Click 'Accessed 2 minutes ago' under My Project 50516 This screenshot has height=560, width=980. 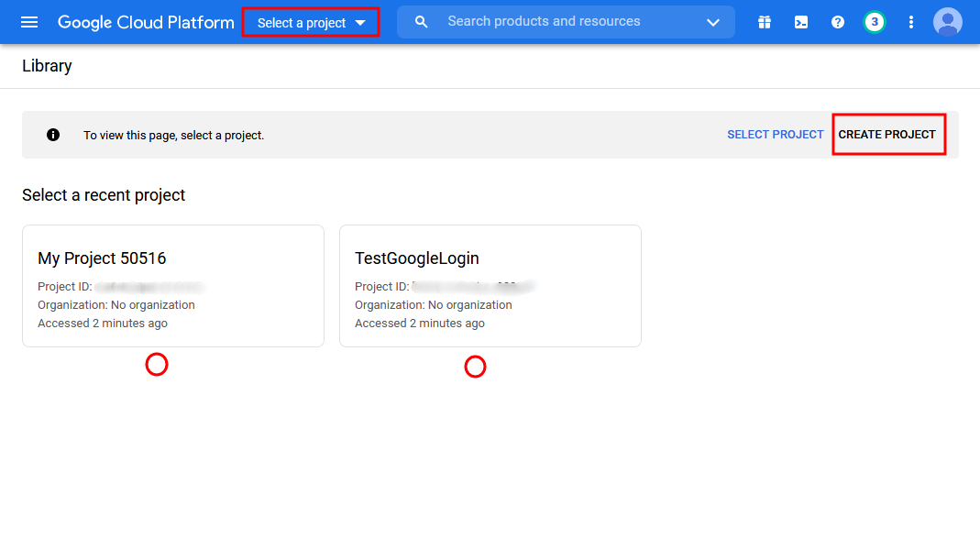coord(103,324)
